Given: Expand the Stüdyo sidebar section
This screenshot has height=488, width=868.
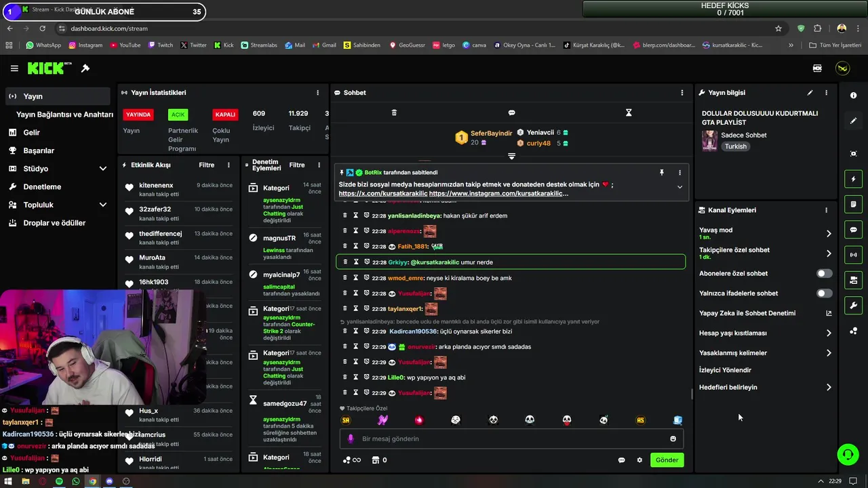Looking at the screenshot, I should pos(103,169).
